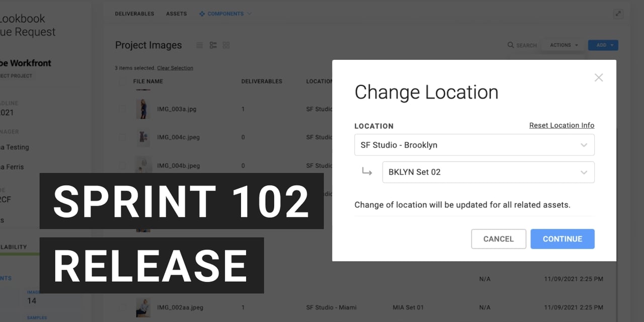Click the Search magnifier icon
644x322 pixels.
pyautogui.click(x=511, y=45)
